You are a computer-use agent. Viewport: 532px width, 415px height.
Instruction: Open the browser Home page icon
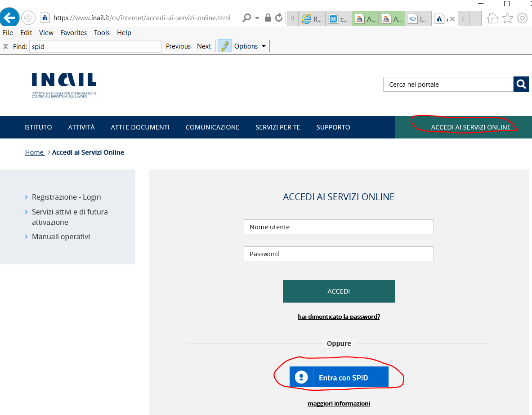[x=493, y=18]
